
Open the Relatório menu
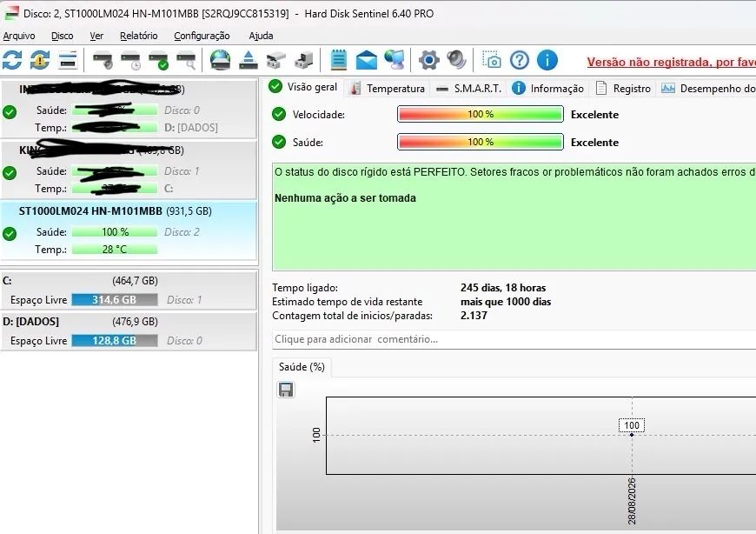(x=139, y=36)
